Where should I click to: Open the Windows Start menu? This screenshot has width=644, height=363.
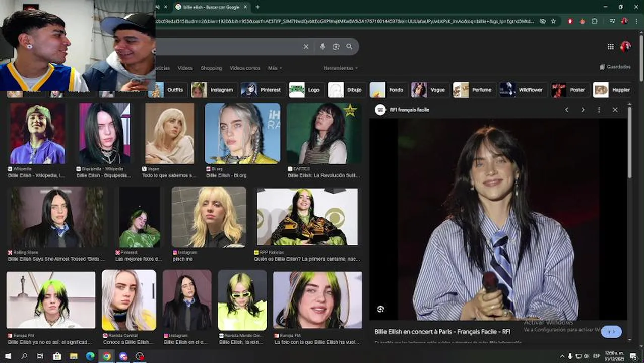8,356
